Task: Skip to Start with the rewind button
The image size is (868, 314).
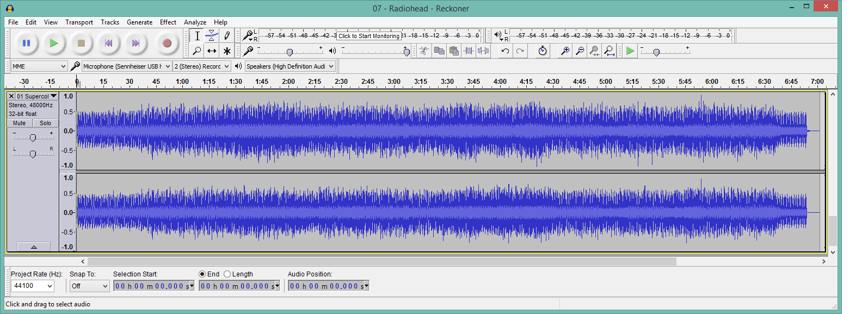Action: (108, 43)
